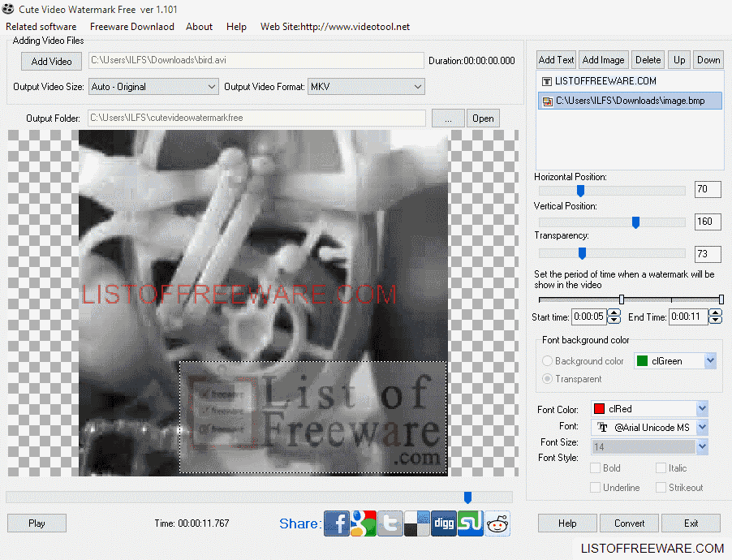Select the image.bmp watermark in the list
Image resolution: width=732 pixels, height=560 pixels.
pyautogui.click(x=630, y=101)
